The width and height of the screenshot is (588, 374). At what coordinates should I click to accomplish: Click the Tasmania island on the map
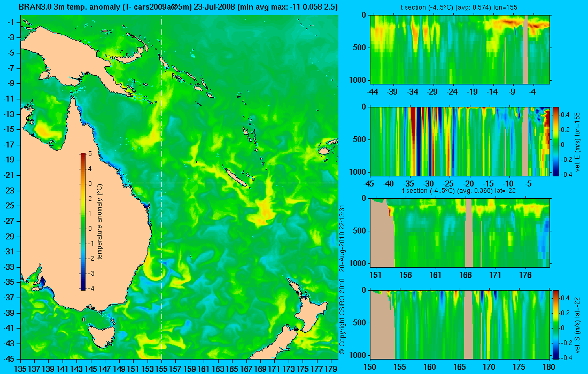tap(101, 336)
